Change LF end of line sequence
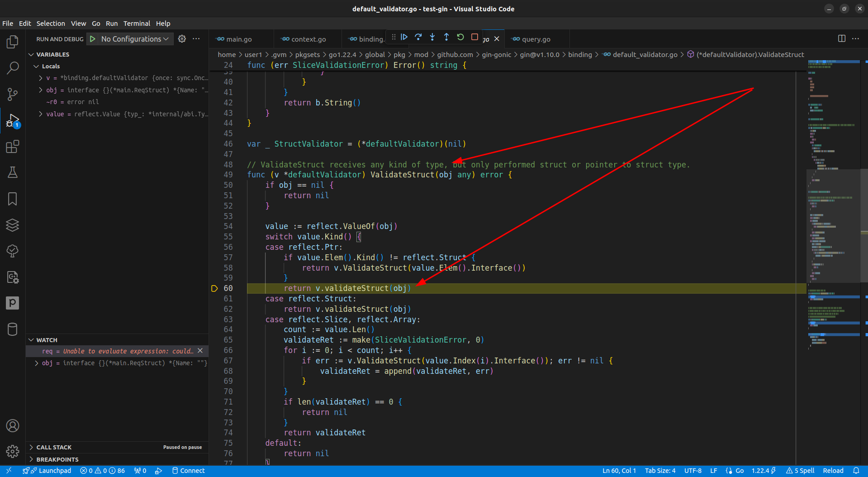 pyautogui.click(x=713, y=471)
